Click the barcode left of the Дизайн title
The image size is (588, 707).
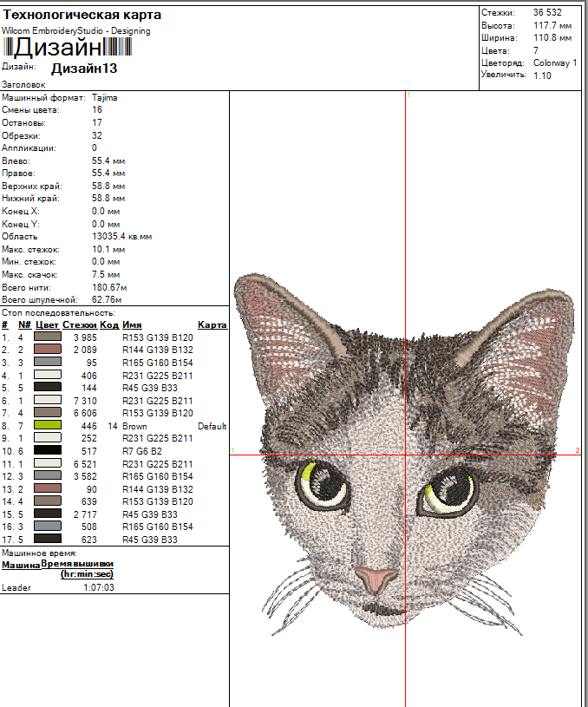pyautogui.click(x=8, y=48)
